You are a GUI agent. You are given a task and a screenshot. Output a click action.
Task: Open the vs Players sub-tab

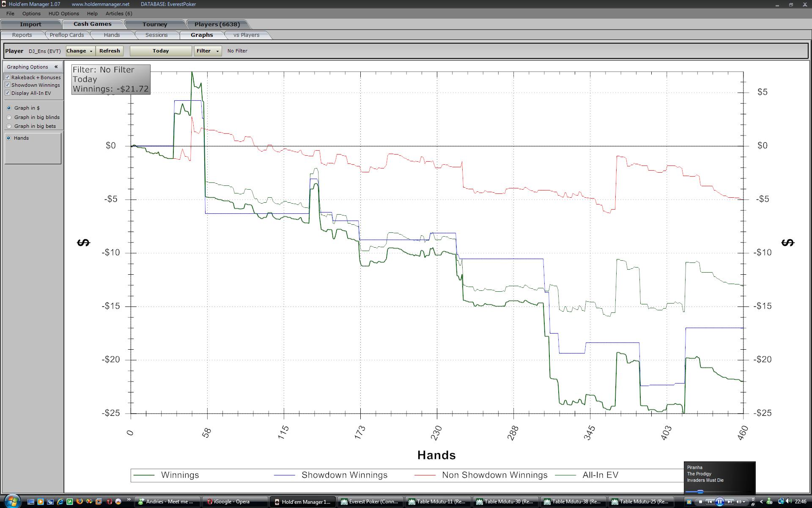coord(247,35)
